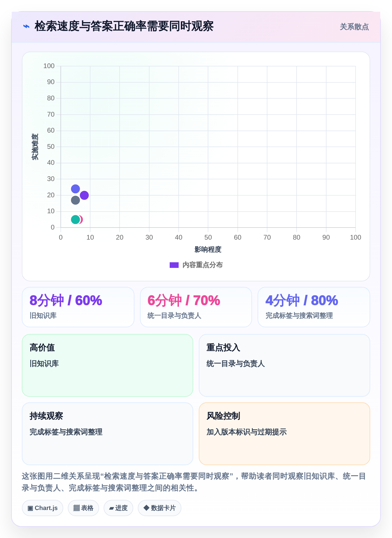Click the title 检索速度与答案正确率需要同时观察

coord(124,26)
